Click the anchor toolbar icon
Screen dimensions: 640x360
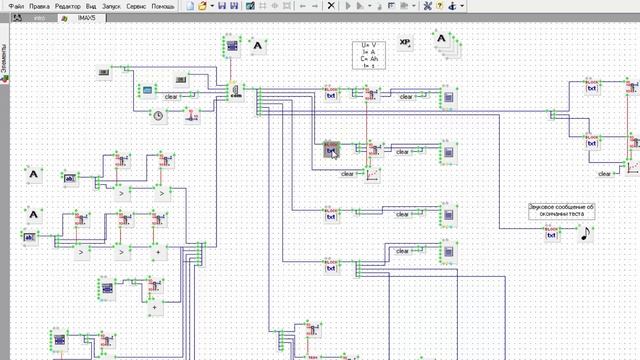point(452,6)
